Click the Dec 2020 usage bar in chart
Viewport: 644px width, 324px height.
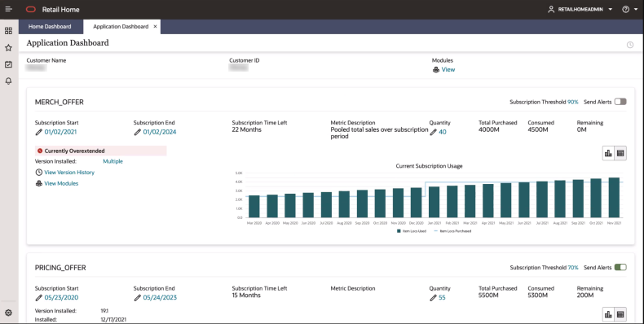416,203
